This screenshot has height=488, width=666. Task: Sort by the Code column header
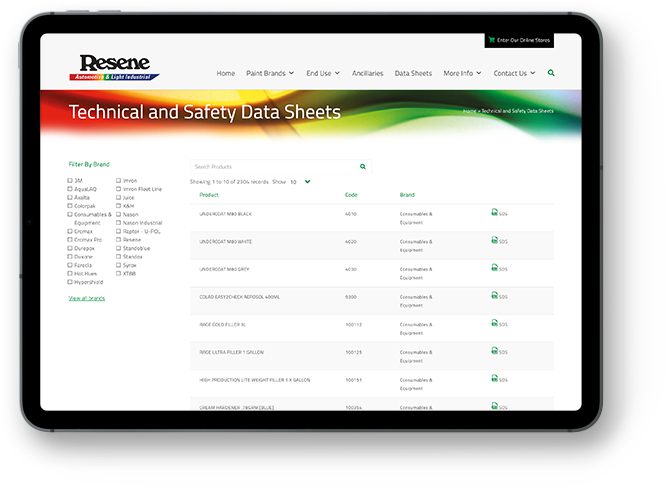(351, 195)
